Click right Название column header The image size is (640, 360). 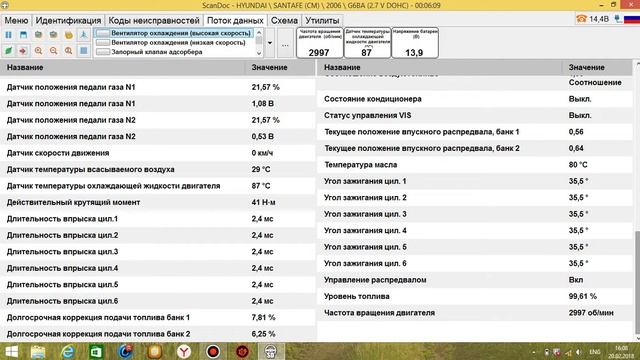point(440,67)
